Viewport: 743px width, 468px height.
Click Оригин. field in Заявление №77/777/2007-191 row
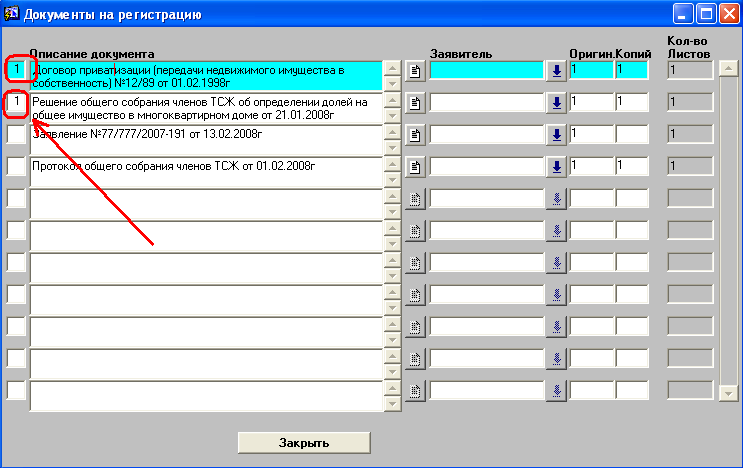coord(592,135)
